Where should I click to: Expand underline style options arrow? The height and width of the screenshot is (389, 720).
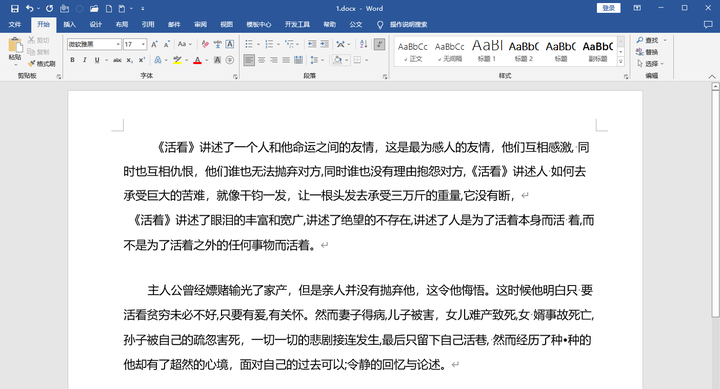coord(107,60)
